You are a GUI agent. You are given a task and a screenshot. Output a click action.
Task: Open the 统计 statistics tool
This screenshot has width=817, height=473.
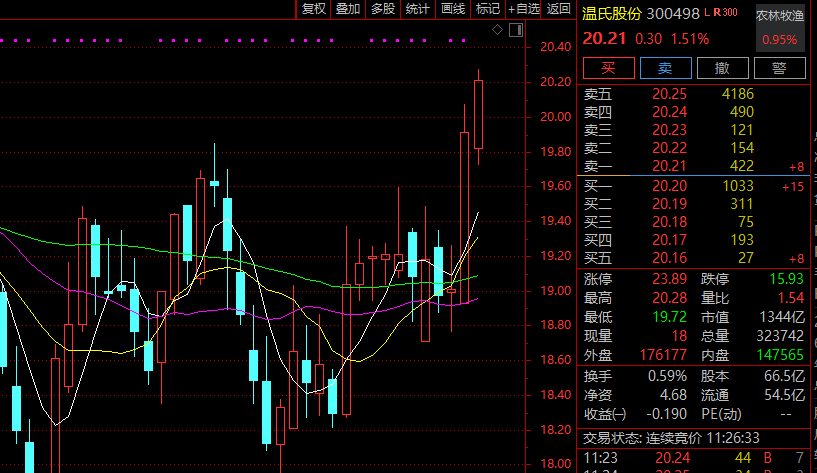[418, 9]
